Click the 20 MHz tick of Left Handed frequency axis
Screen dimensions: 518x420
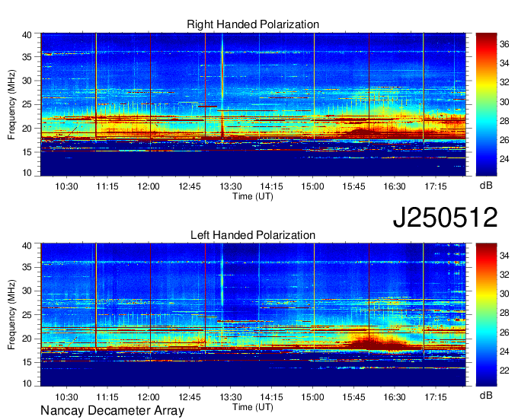point(27,339)
